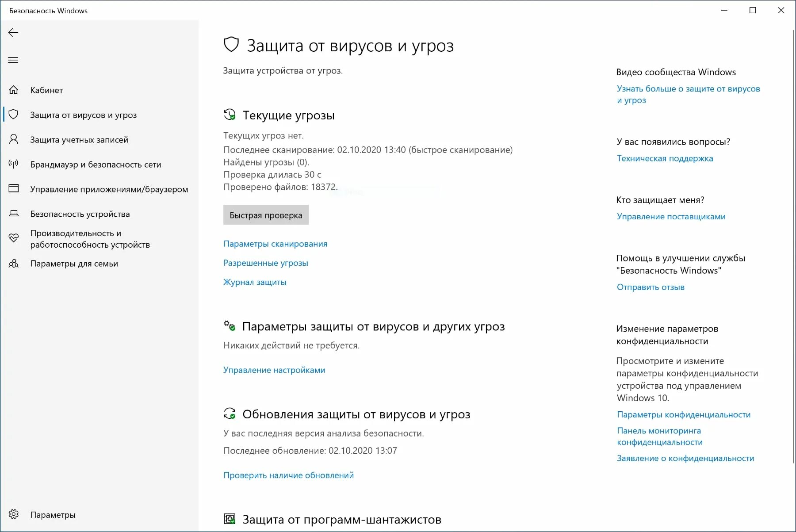
Task: Click the large shield icon in page header
Action: click(231, 45)
